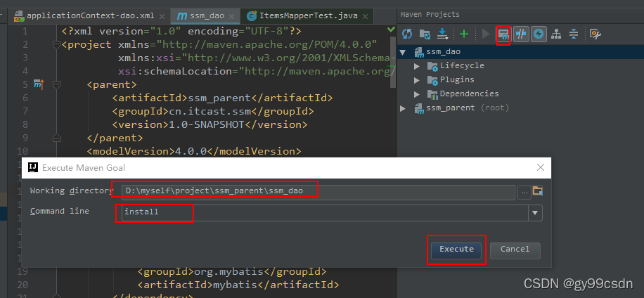
Task: Close the ItemsMapperTest.java tab
Action: coord(366,17)
